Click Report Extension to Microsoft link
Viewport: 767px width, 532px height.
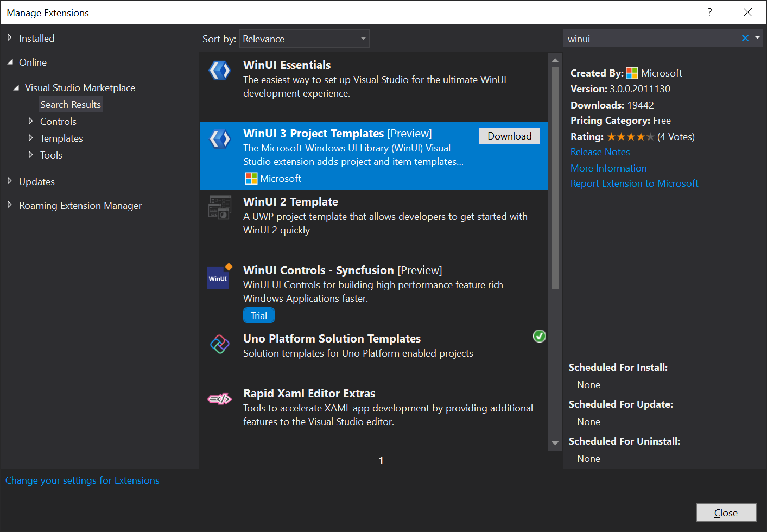[x=634, y=183]
